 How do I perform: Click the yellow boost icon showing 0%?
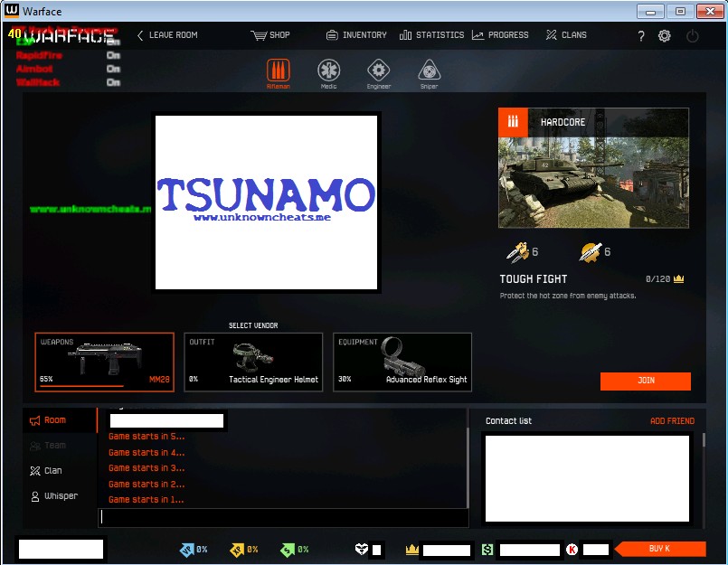[x=237, y=551]
